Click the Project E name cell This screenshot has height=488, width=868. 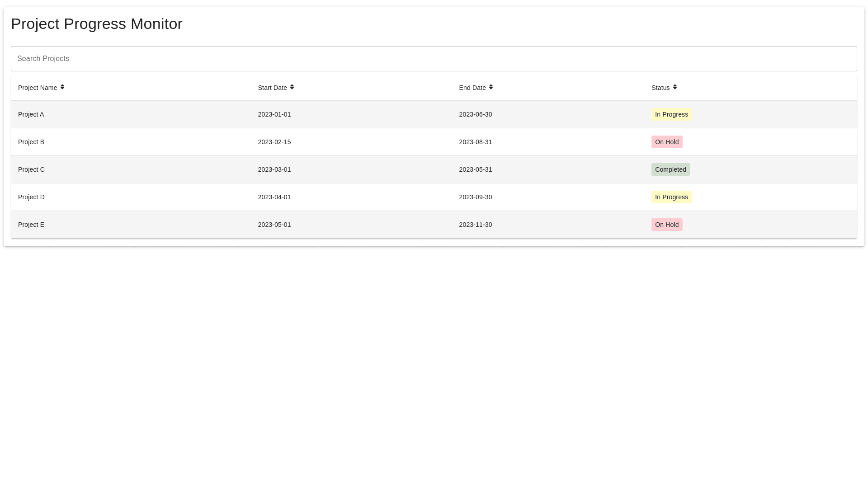click(x=31, y=225)
